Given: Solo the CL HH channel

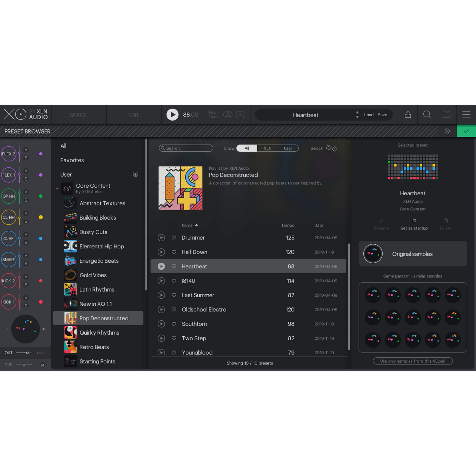Looking at the screenshot, I should point(26,221).
